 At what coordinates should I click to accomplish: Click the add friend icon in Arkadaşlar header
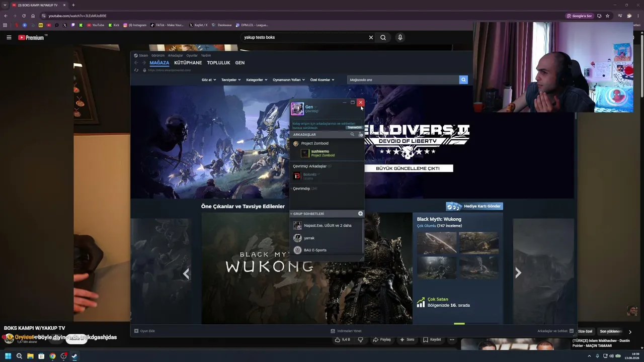tap(360, 134)
